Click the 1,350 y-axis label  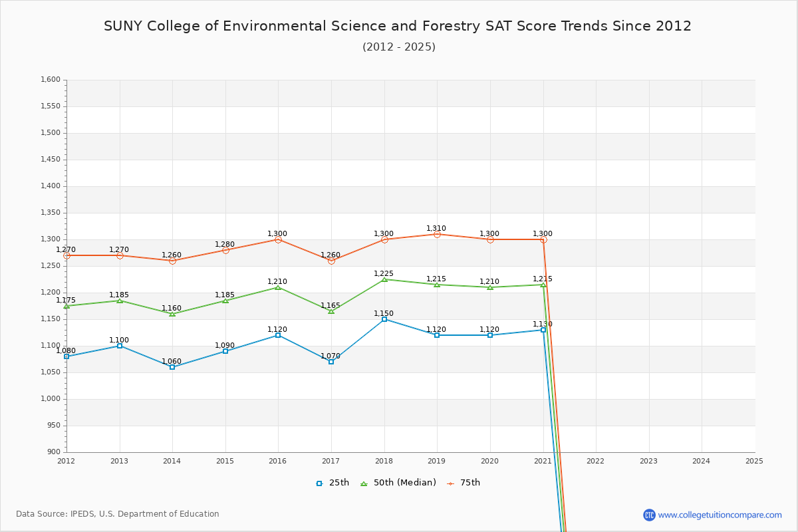[x=51, y=213]
